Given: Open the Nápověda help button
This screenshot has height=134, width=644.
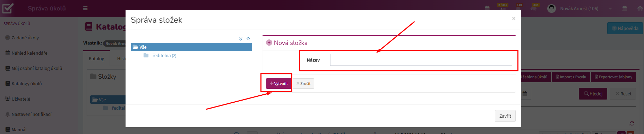Looking at the screenshot, I should [625, 28].
